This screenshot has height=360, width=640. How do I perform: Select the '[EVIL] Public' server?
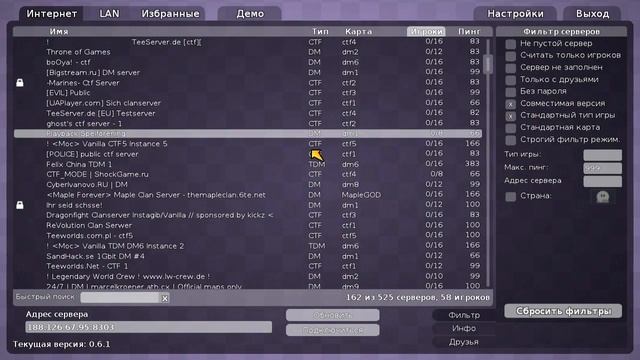[248, 93]
